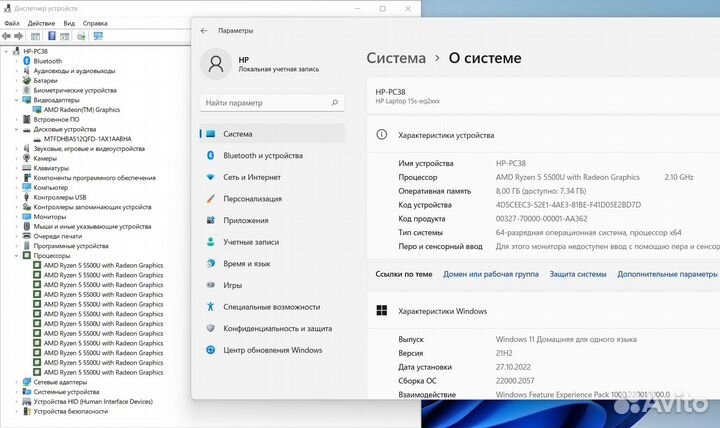Select the Биометрические устройства tree row

(x=75, y=90)
